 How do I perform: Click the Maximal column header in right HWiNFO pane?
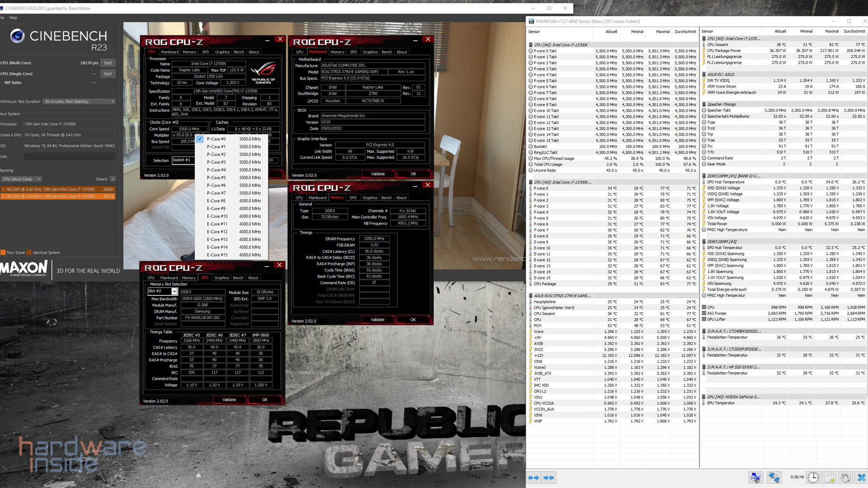coord(831,32)
